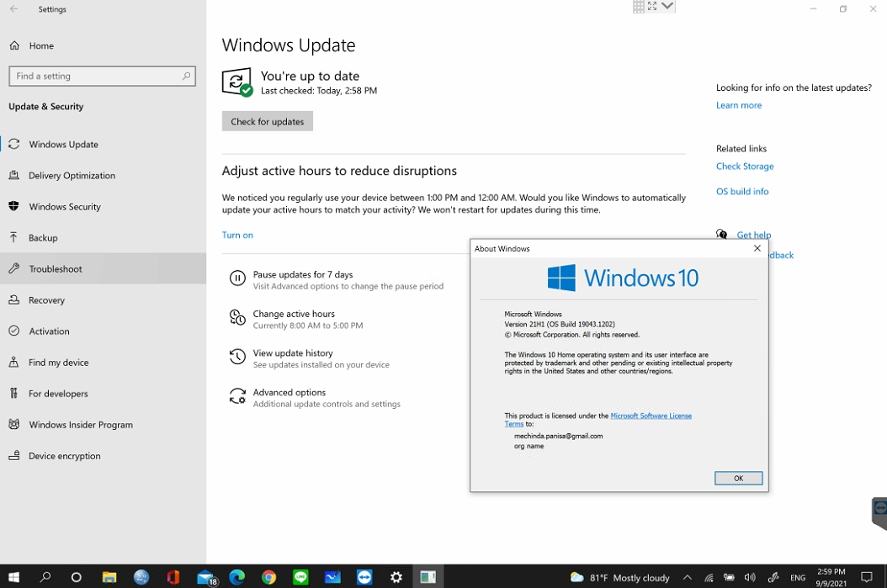Click Turn on active hours link
Screen dimensions: 887x588
237,236
